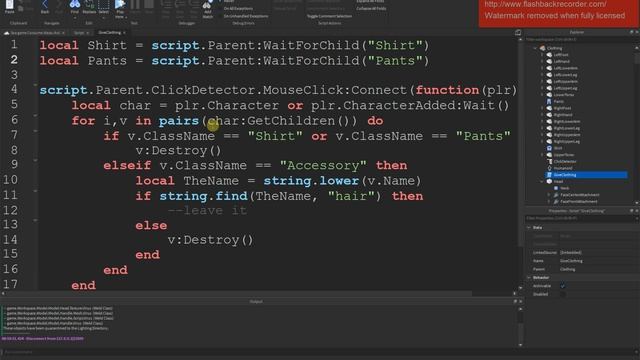
Task: Click the code editor horizontal scrollbar
Action: coord(237,293)
